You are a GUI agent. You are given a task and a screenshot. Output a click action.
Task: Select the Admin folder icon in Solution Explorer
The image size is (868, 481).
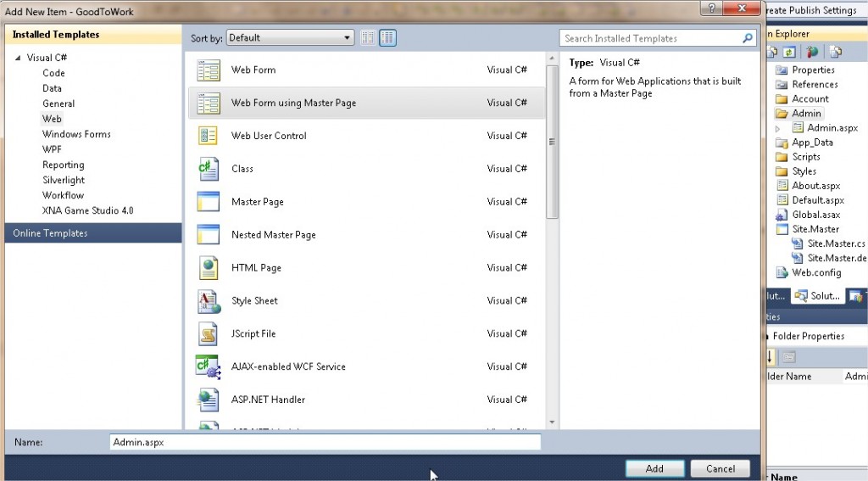782,113
